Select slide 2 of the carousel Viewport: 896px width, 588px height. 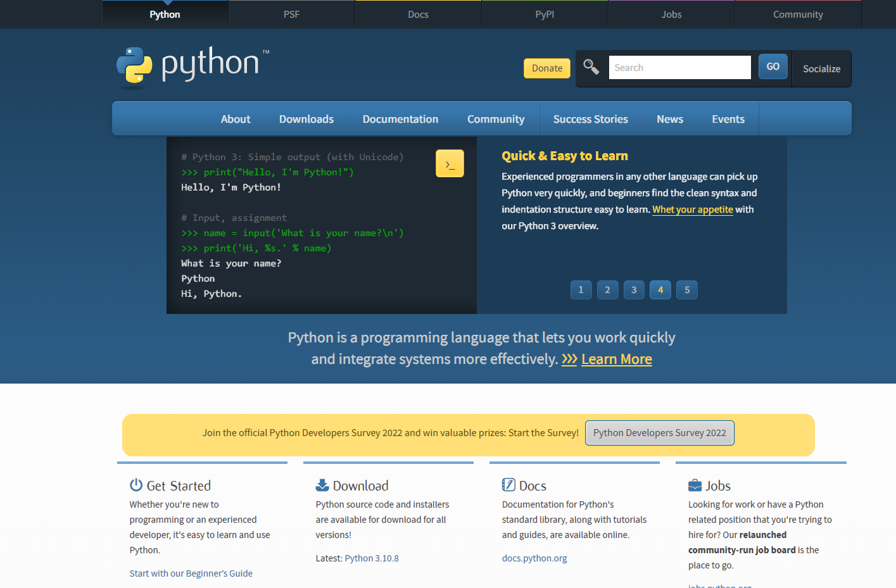coord(607,289)
